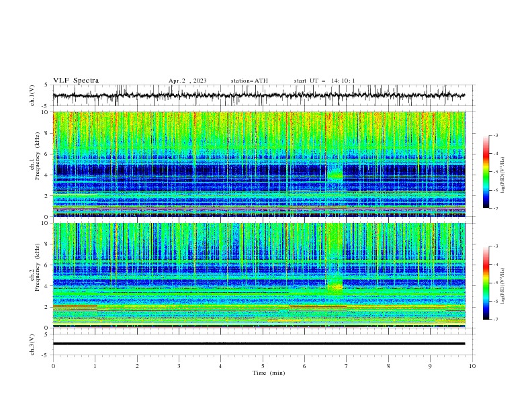Click the date 'Apr. 2 , 2023'
The image size is (532, 411).
187,81
